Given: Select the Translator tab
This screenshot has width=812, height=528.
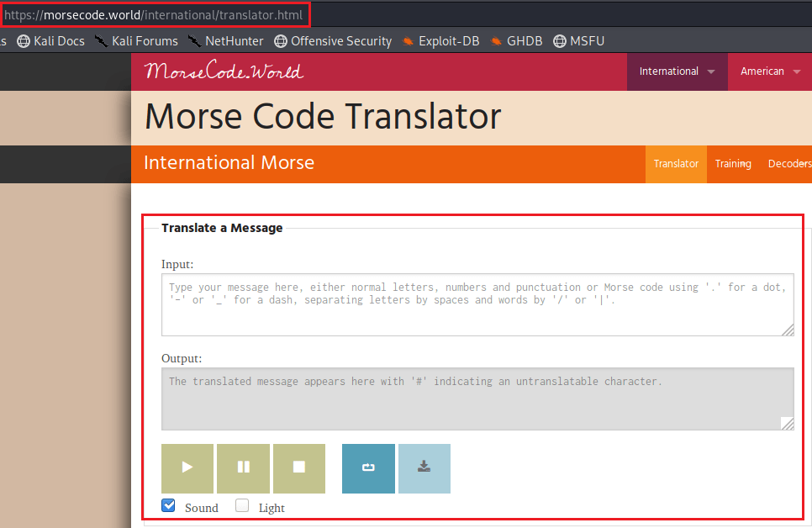Looking at the screenshot, I should coord(676,164).
